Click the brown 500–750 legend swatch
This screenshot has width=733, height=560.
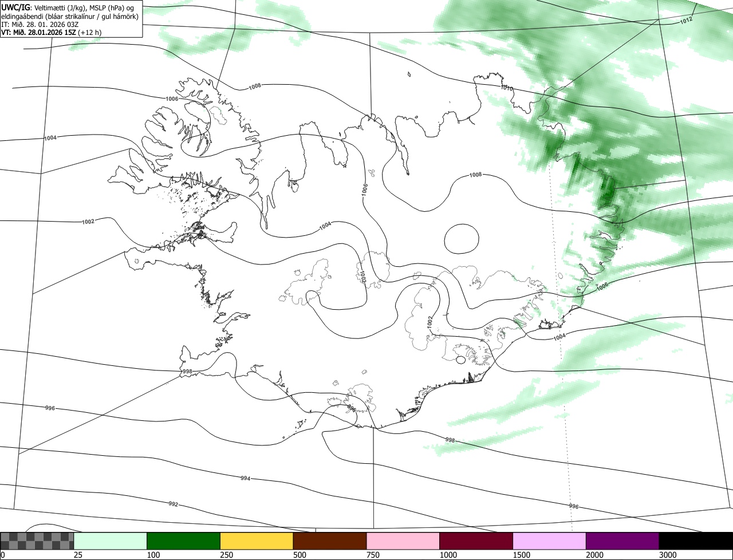click(330, 541)
